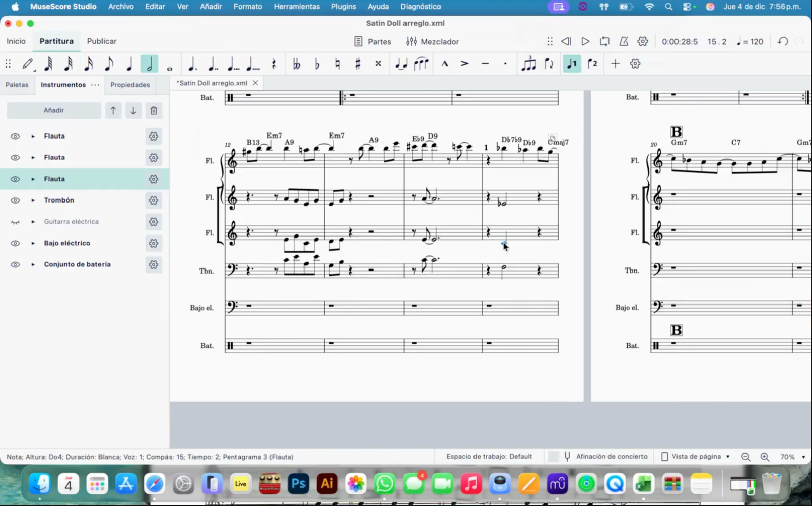Select 16th note duration
The image size is (812, 506).
pyautogui.click(x=89, y=64)
